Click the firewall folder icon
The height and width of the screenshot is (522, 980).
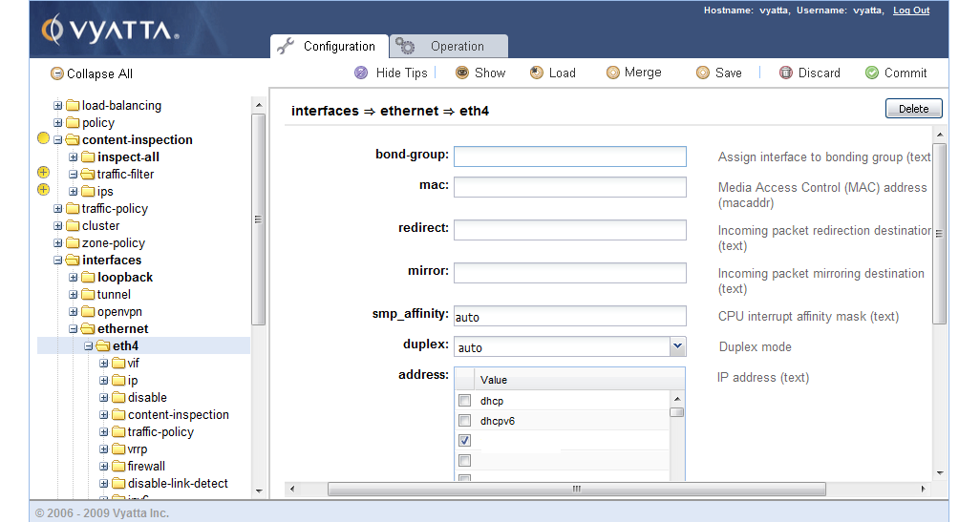tap(118, 467)
